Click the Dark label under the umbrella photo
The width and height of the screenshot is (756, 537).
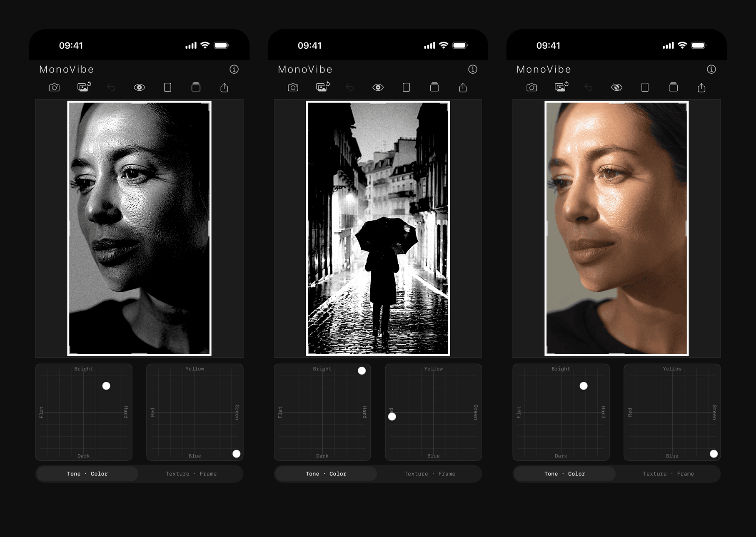[x=322, y=456]
